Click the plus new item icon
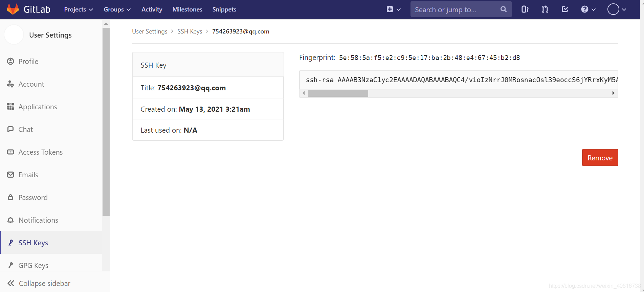 390,9
